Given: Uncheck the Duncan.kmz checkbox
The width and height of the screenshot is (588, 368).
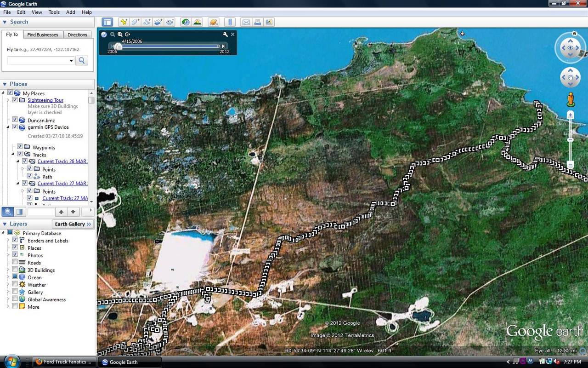Looking at the screenshot, I should coord(15,120).
